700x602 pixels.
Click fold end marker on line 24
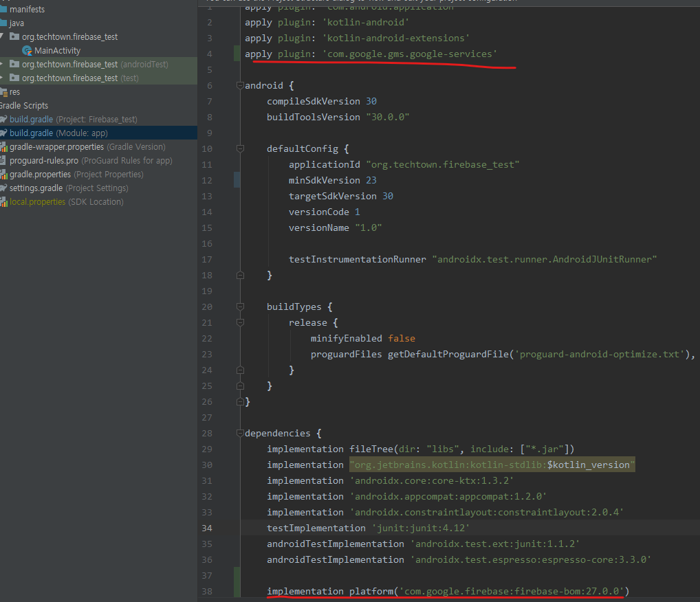[240, 370]
